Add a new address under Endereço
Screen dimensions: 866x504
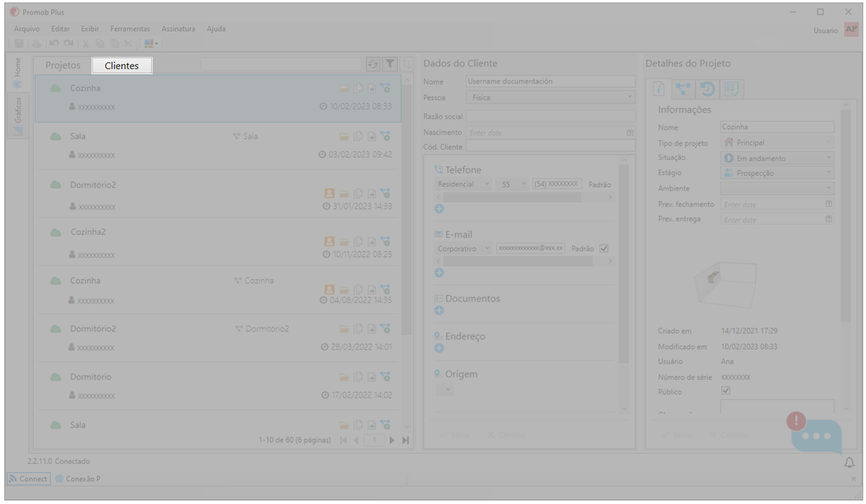(x=439, y=348)
